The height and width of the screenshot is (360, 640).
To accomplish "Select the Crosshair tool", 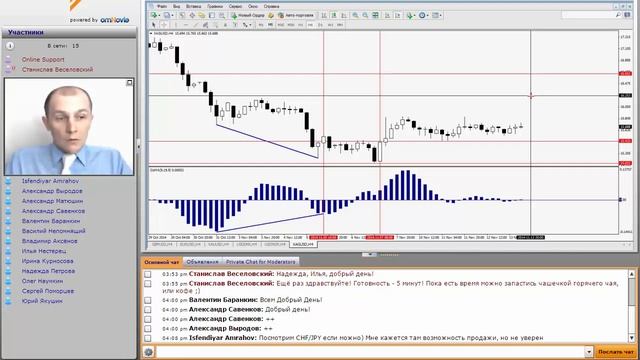I will point(164,25).
